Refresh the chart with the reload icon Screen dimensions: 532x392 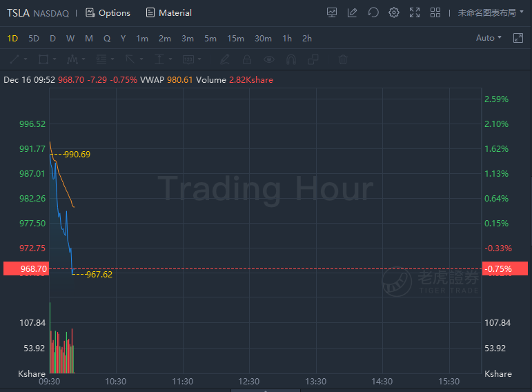click(373, 13)
